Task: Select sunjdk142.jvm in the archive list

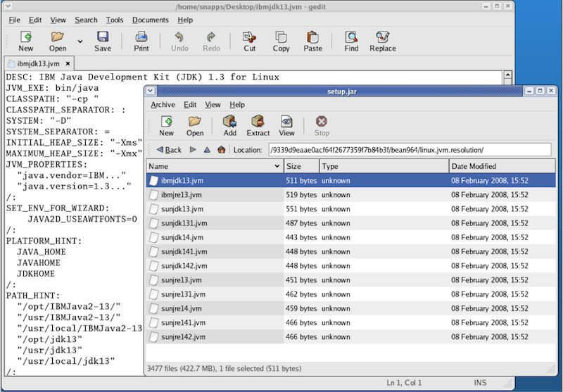Action: (350, 265)
